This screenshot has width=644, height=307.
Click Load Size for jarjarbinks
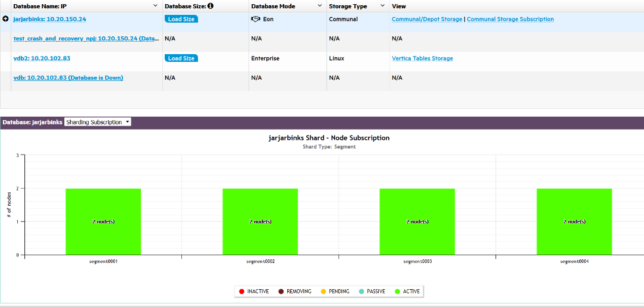pos(181,19)
